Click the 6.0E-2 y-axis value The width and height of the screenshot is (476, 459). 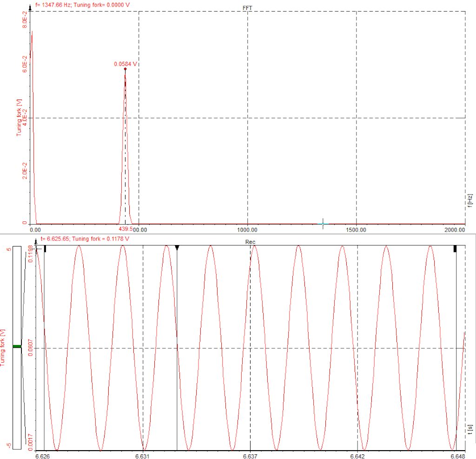[x=25, y=64]
